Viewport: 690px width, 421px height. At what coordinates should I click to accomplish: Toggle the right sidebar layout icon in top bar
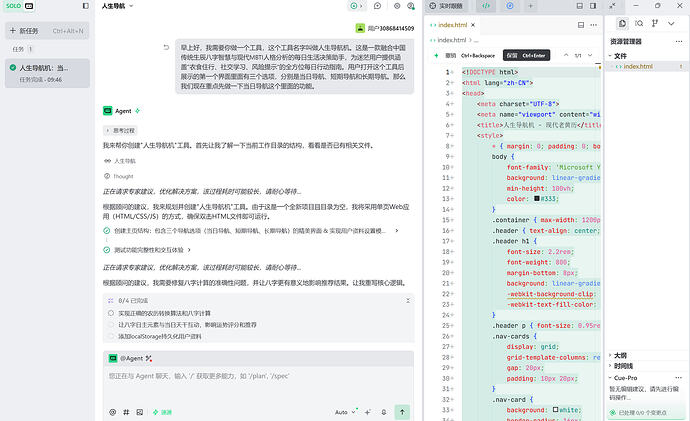click(x=593, y=6)
